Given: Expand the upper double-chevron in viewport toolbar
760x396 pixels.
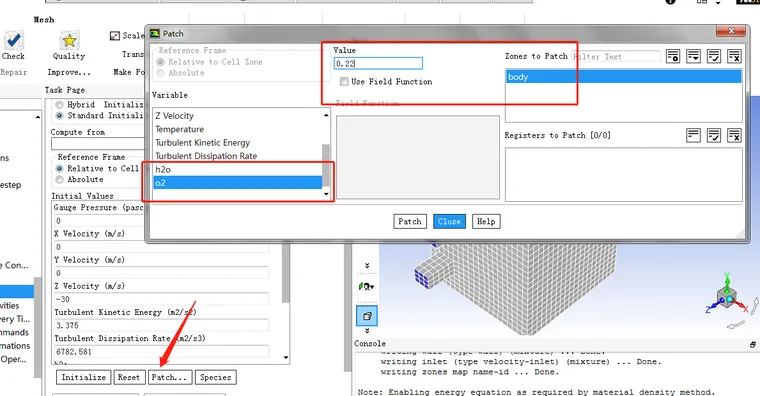Looking at the screenshot, I should tap(367, 266).
